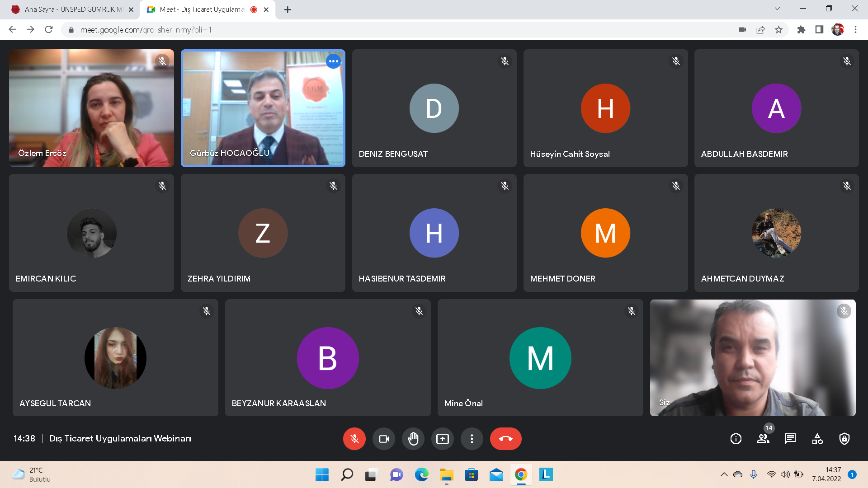Open the meeting details info icon
The image size is (868, 488).
tap(736, 439)
